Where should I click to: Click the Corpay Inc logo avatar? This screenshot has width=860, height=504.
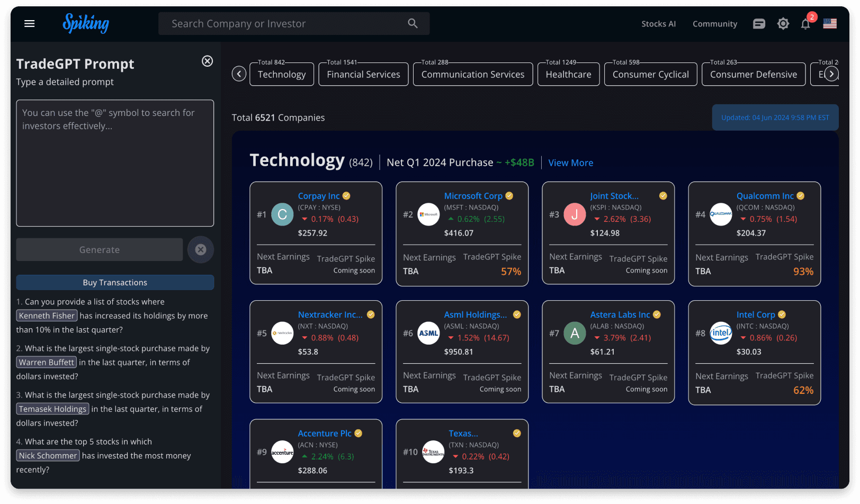tap(282, 214)
